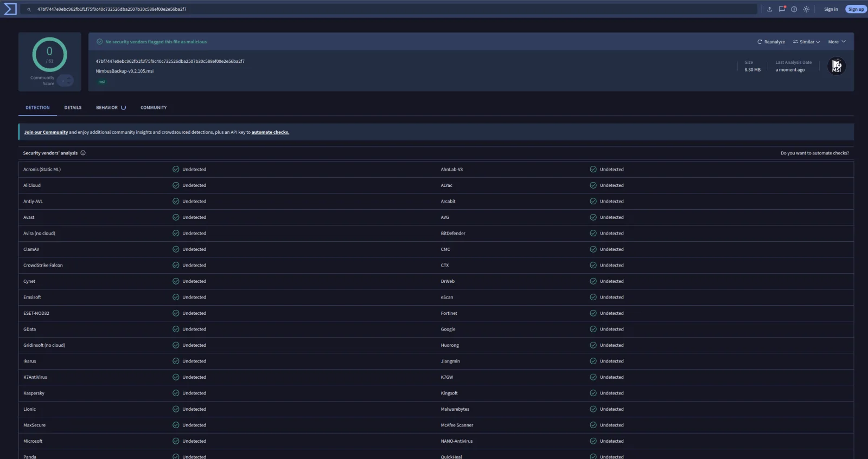Expand the More dropdown menu
Screen dimensions: 868x459
[837, 42]
